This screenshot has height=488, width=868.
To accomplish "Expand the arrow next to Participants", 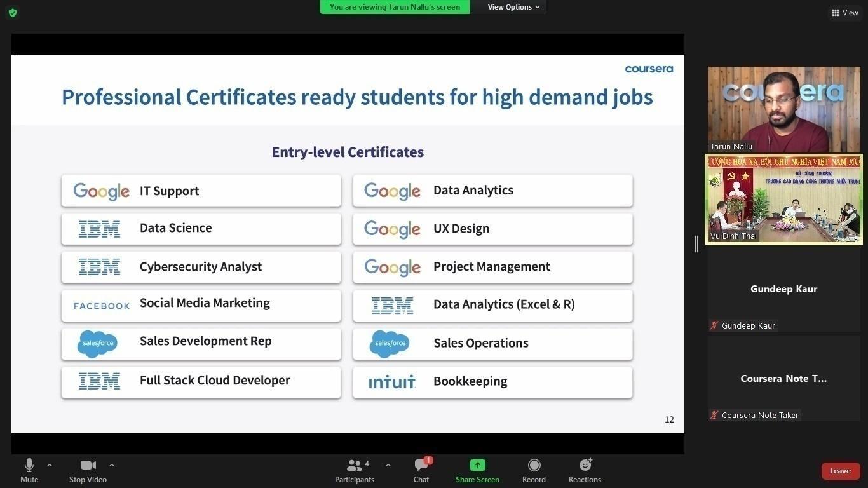I will (x=388, y=465).
